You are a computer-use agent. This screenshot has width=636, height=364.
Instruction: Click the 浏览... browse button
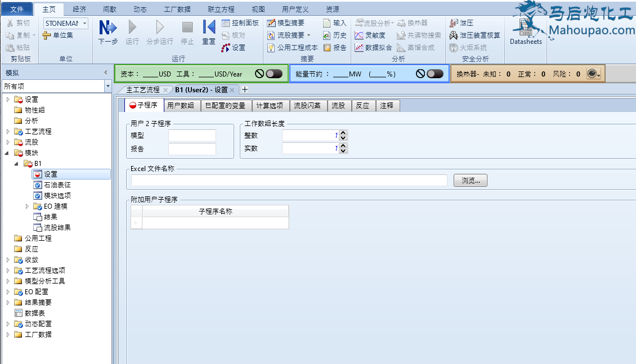470,181
